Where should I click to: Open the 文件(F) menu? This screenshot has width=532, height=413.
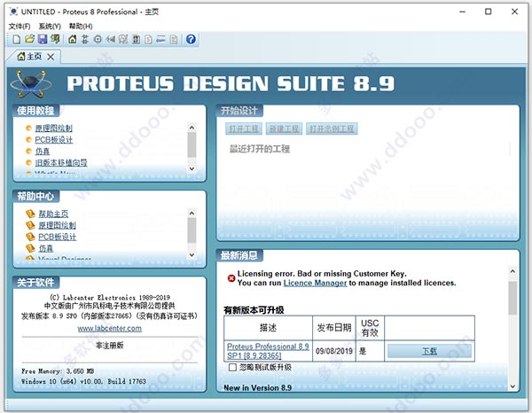tap(19, 26)
